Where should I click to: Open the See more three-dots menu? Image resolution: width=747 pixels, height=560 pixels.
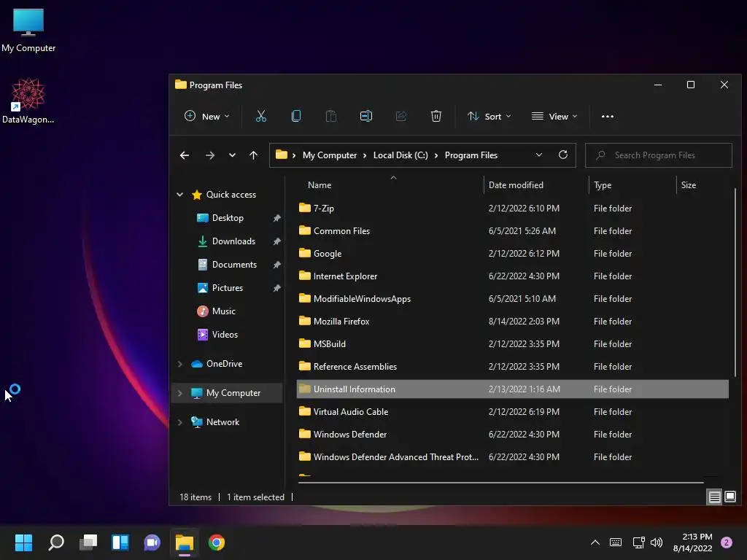pyautogui.click(x=608, y=116)
